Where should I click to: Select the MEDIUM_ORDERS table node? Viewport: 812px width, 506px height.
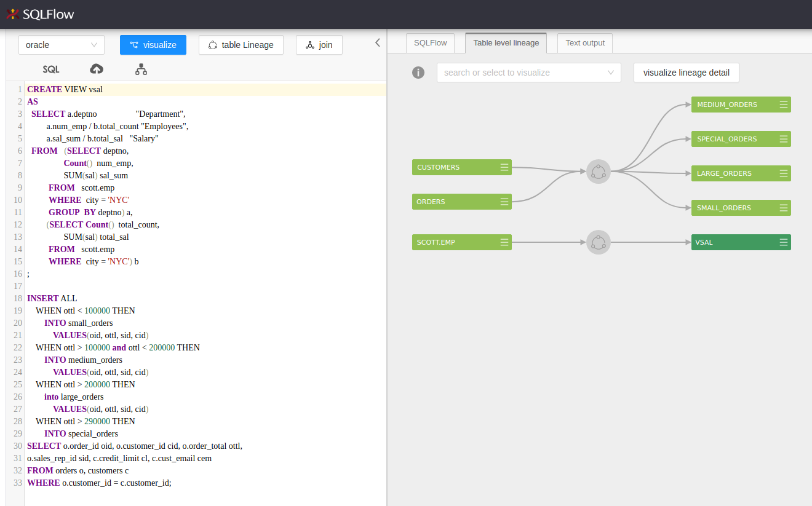[x=741, y=105]
